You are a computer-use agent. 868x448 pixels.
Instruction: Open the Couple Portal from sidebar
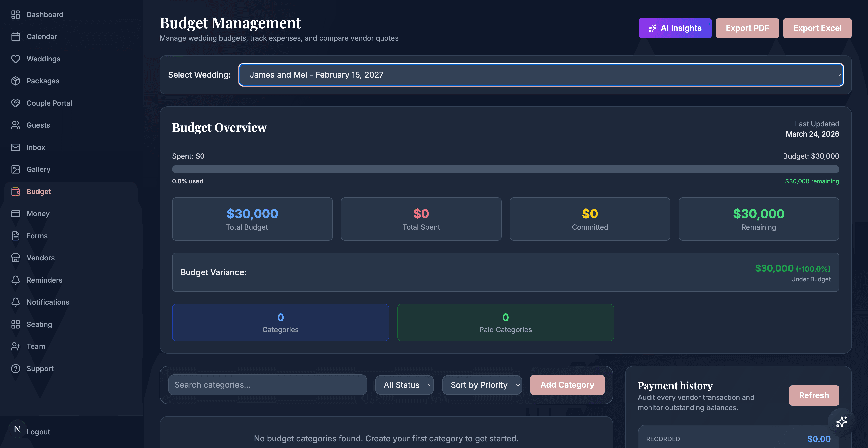(x=49, y=103)
